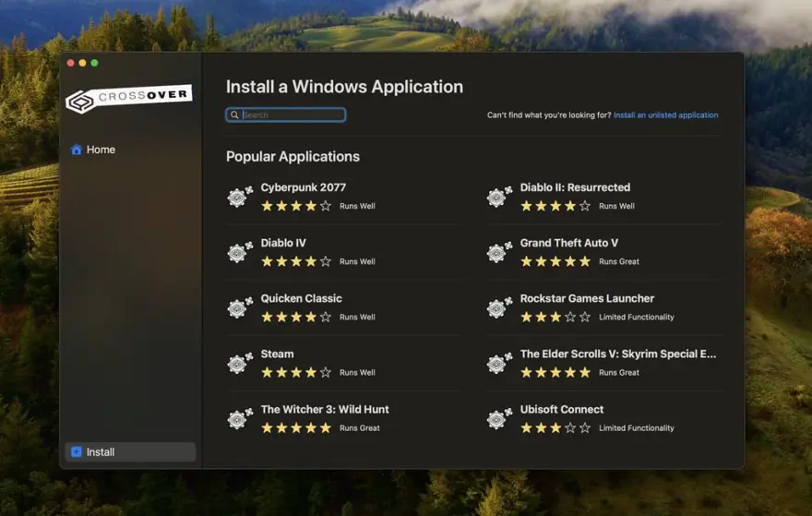Click the red close window button
The image size is (812, 516).
pyautogui.click(x=70, y=63)
